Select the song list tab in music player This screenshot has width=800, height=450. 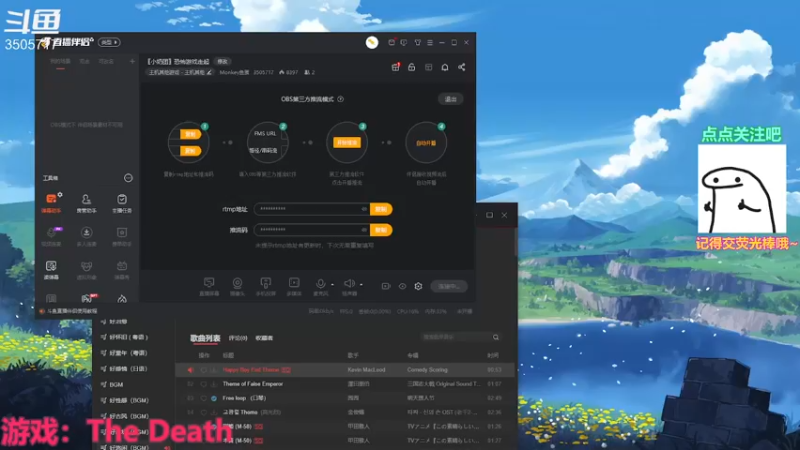[205, 338]
